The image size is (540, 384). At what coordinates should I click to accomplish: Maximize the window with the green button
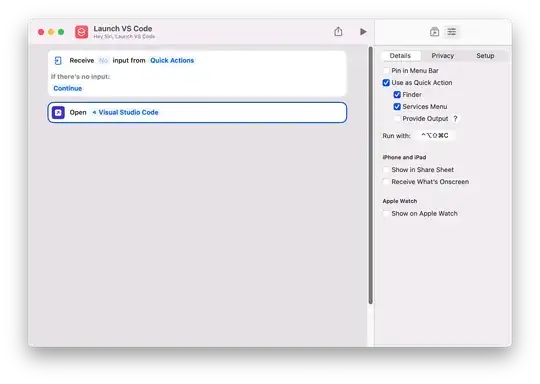(61, 32)
